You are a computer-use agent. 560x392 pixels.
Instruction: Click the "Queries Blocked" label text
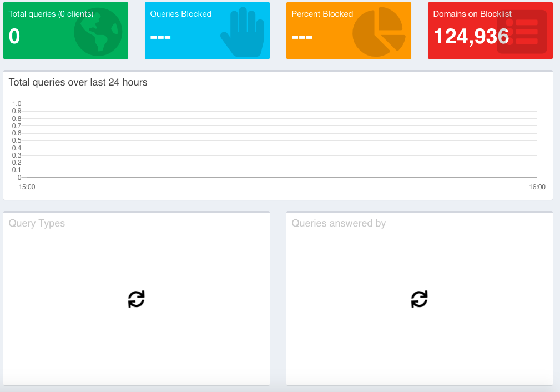[x=180, y=14]
